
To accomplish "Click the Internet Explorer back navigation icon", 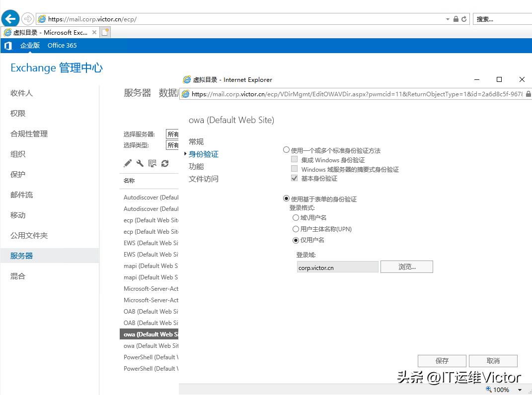I will [10, 18].
